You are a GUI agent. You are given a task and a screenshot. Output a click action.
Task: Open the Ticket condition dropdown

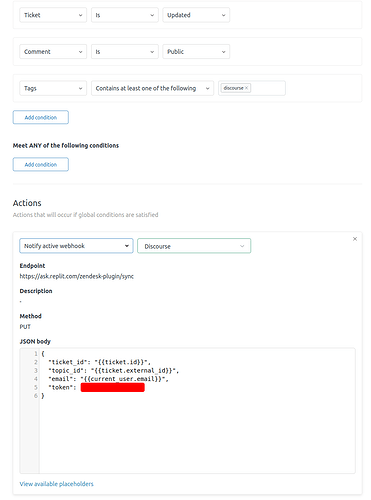[x=53, y=15]
